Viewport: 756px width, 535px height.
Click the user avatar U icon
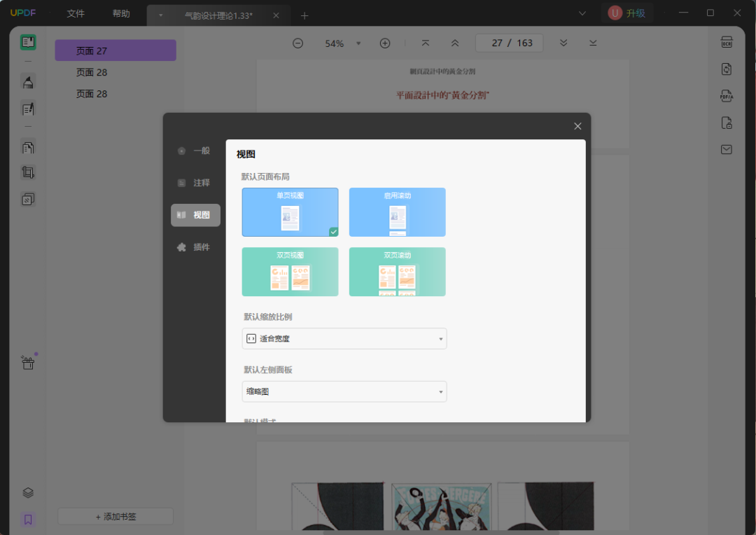(x=615, y=13)
